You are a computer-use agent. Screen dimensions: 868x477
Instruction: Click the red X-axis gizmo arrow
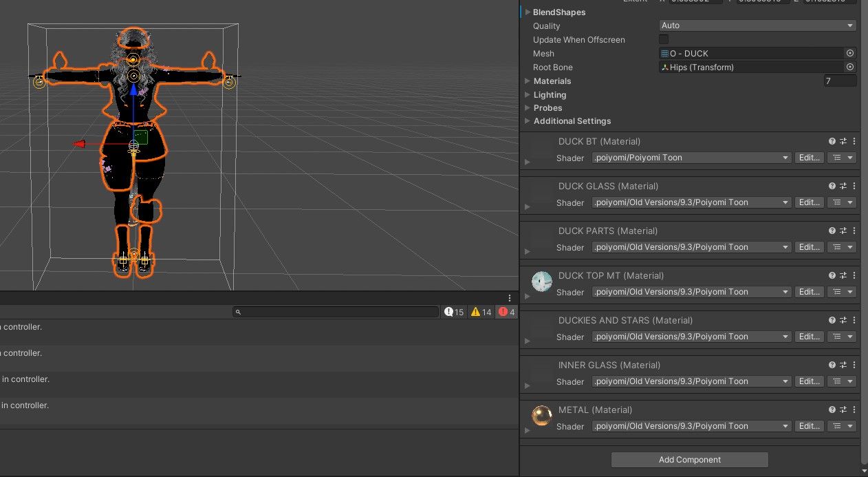[80, 144]
